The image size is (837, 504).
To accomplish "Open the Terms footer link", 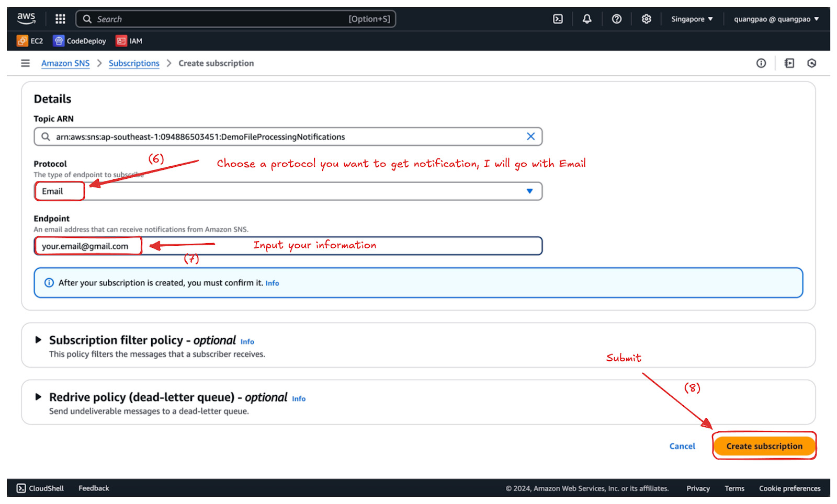I will coord(734,488).
